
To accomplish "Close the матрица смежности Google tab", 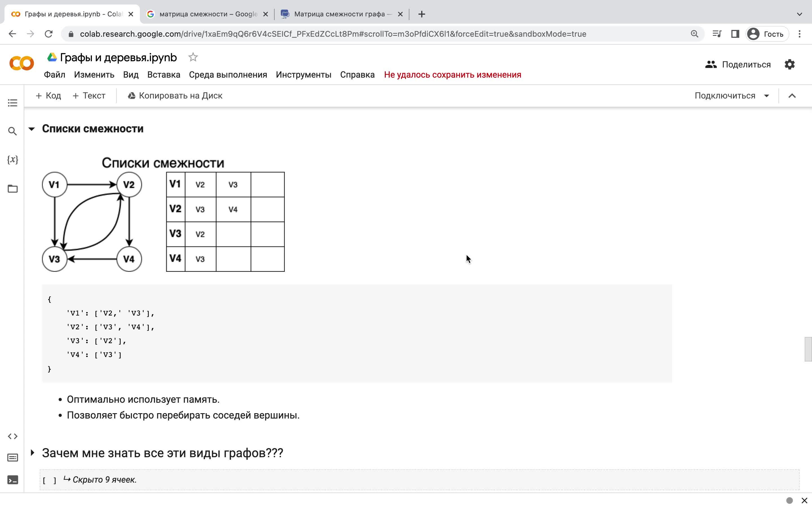I will coord(265,14).
